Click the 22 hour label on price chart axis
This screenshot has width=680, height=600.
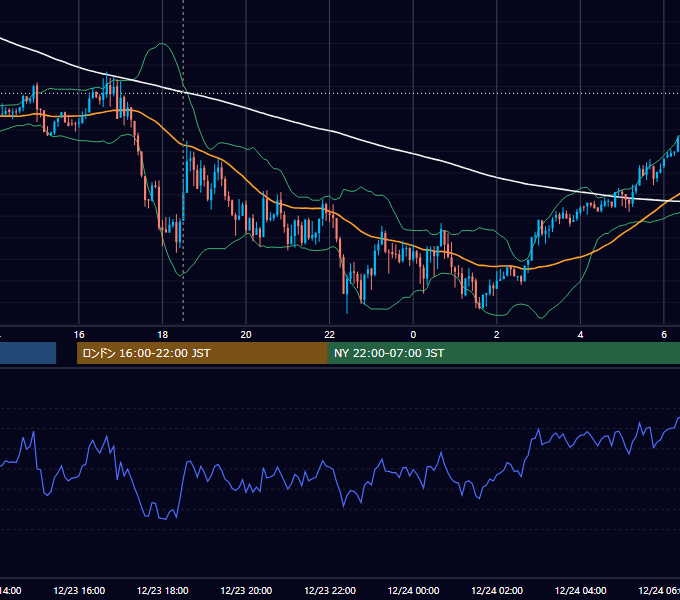330,335
